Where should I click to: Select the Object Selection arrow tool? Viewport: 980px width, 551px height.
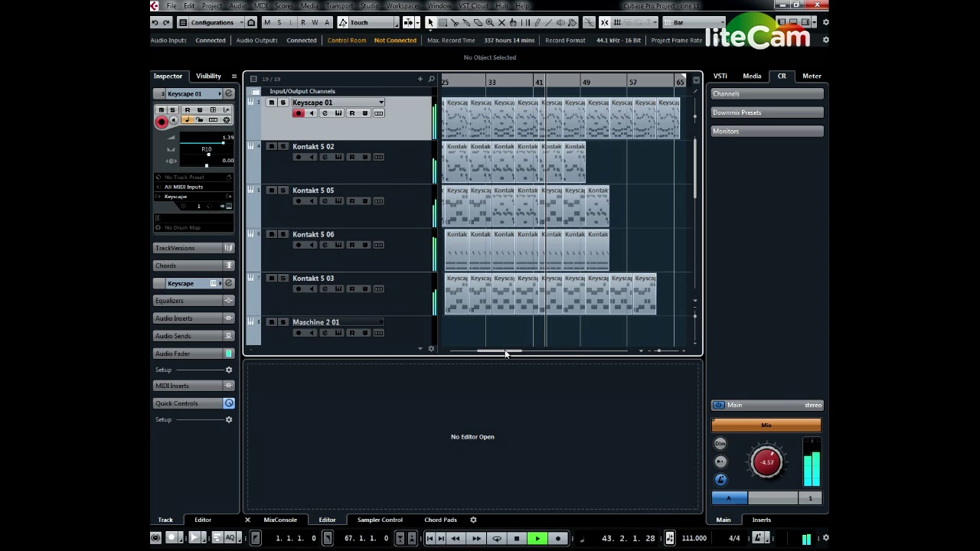click(x=430, y=22)
